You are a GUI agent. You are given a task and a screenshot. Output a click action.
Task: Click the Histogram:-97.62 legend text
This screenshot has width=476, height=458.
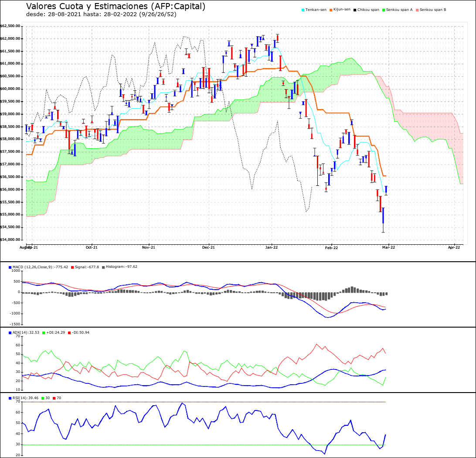(x=122, y=267)
